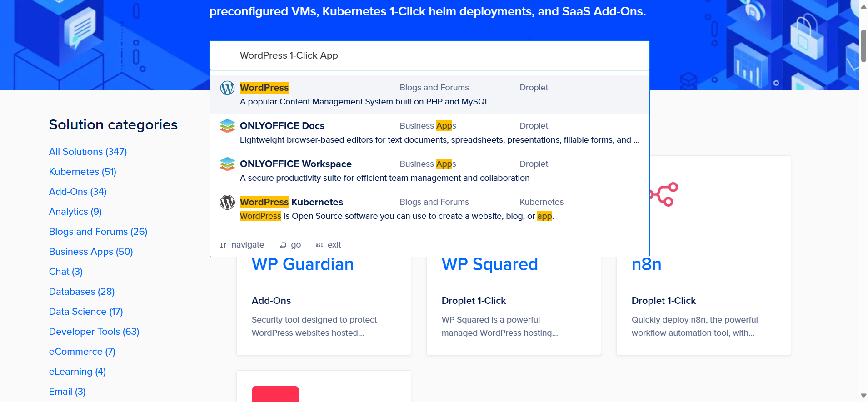Click 'Kubernetes' type label in last result
The image size is (868, 402).
(x=542, y=202)
